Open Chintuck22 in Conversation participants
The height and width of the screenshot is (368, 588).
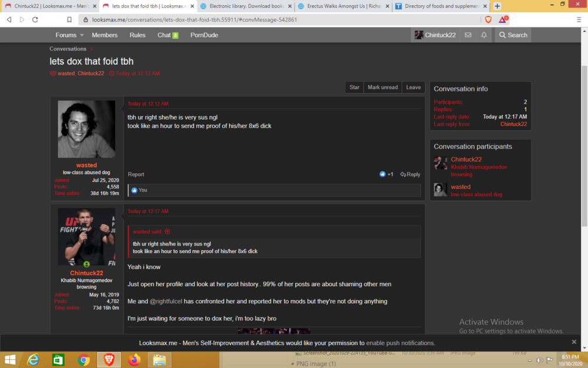click(x=466, y=159)
